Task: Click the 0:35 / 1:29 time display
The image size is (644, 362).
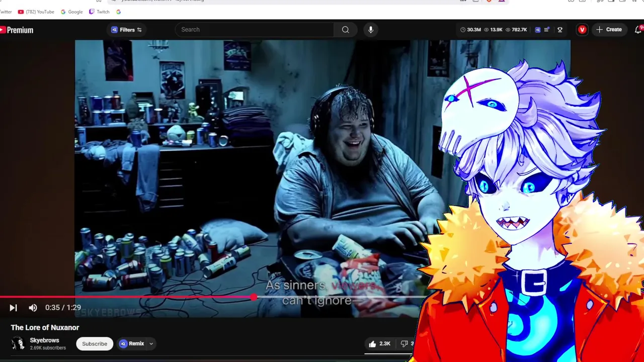Action: pyautogui.click(x=63, y=308)
